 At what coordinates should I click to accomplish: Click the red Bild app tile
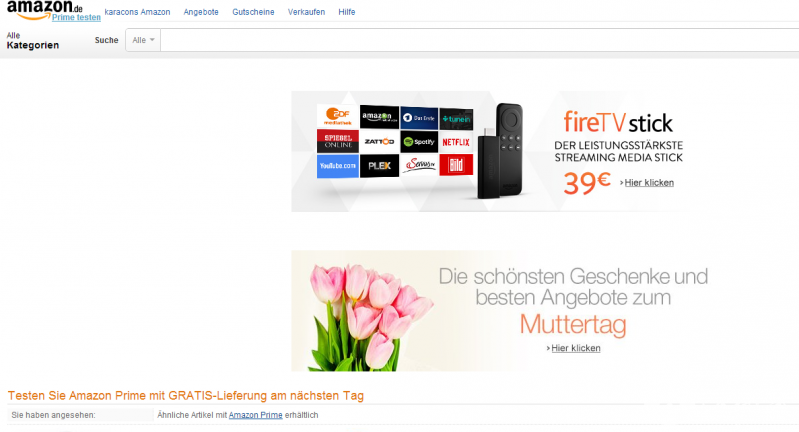(456, 165)
